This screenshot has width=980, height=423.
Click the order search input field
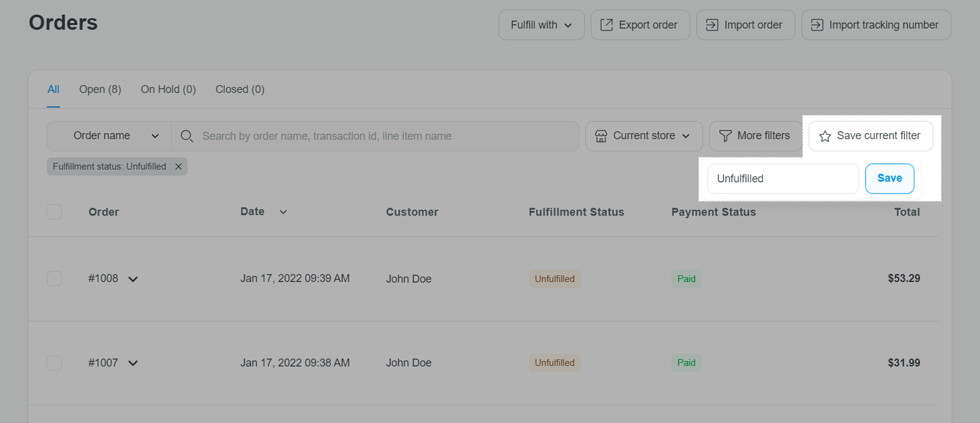click(375, 135)
